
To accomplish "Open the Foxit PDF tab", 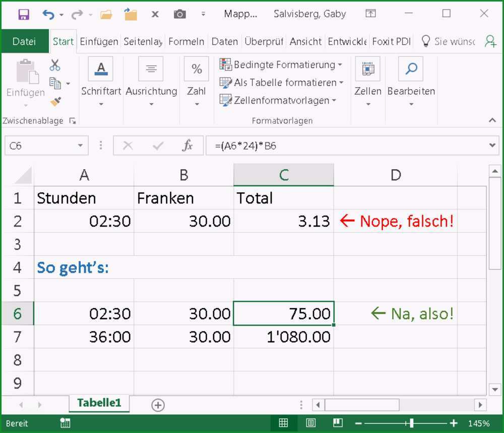I will click(x=392, y=41).
